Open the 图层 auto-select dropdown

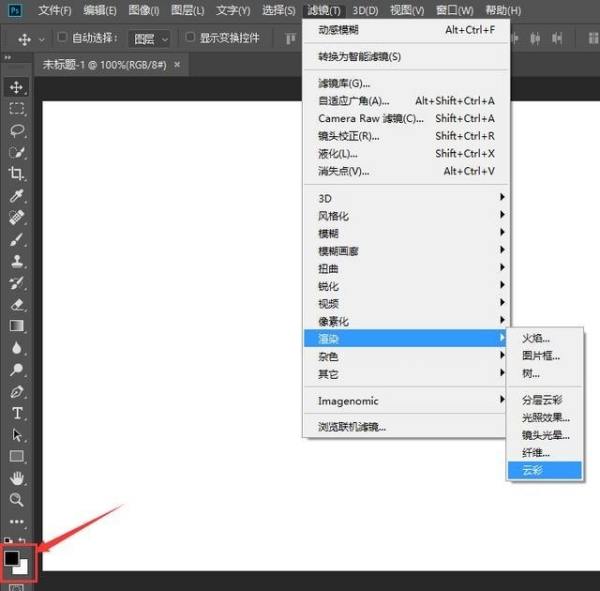(x=149, y=39)
